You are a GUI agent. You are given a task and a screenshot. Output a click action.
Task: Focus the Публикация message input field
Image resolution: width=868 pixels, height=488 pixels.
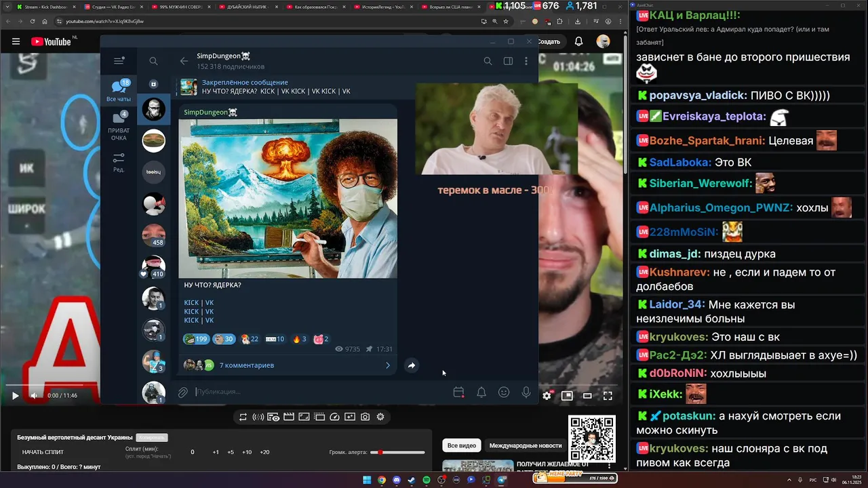pyautogui.click(x=319, y=392)
